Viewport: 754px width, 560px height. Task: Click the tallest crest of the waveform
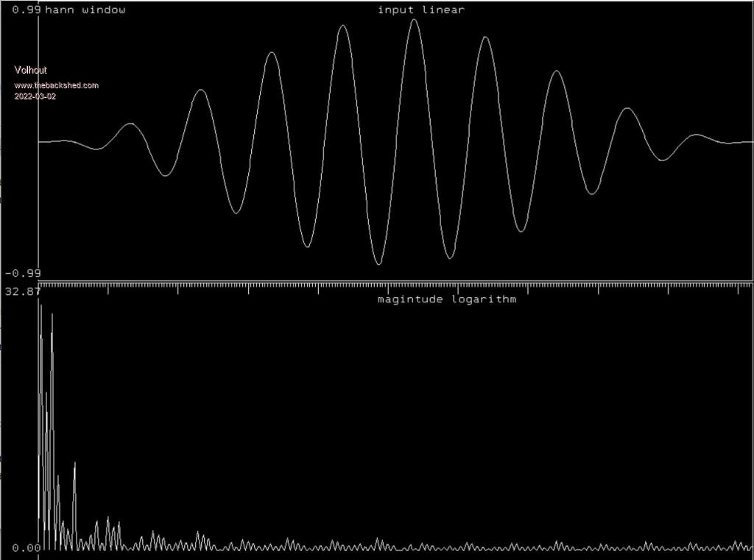click(x=415, y=21)
